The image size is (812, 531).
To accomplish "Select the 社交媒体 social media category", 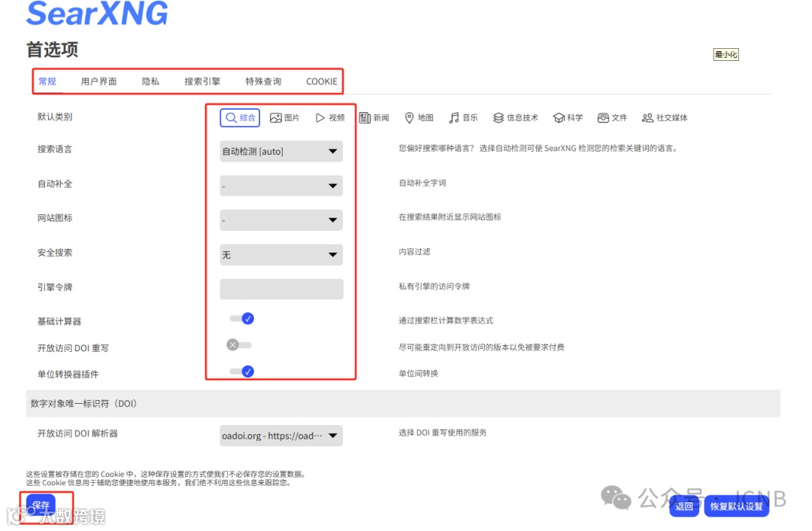I will (665, 117).
